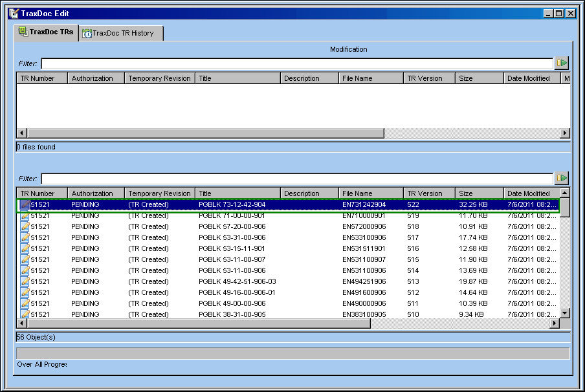Click the size value 9.34 KB
The width and height of the screenshot is (585, 392).
click(x=471, y=314)
